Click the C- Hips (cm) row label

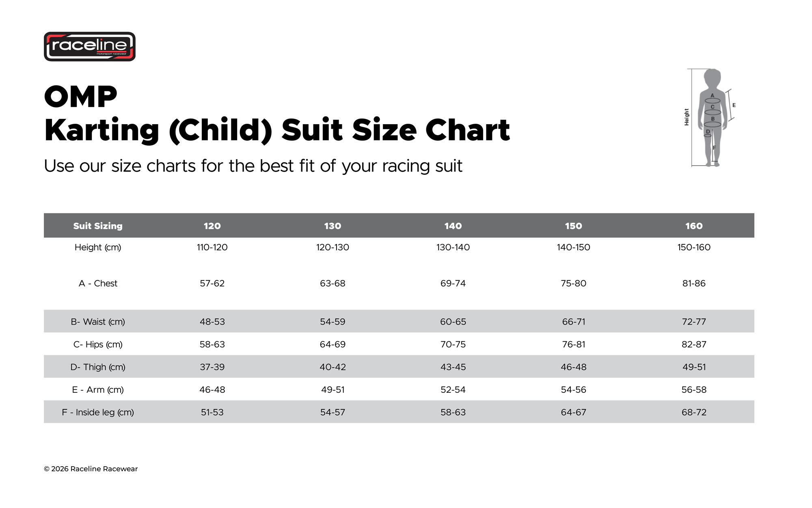point(98,344)
